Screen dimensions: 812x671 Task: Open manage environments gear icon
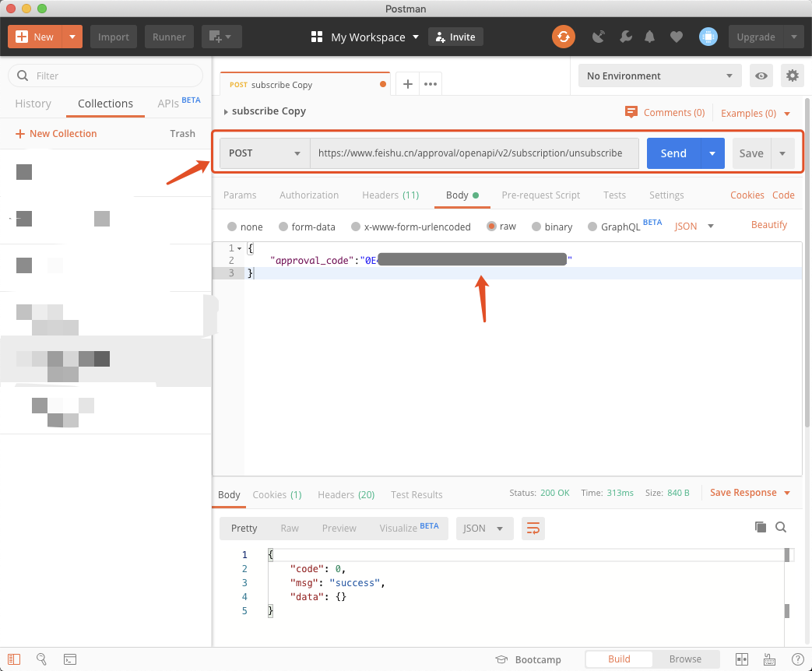[793, 76]
